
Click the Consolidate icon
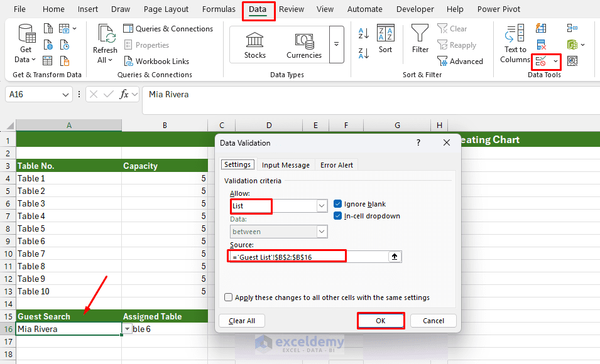(x=572, y=28)
